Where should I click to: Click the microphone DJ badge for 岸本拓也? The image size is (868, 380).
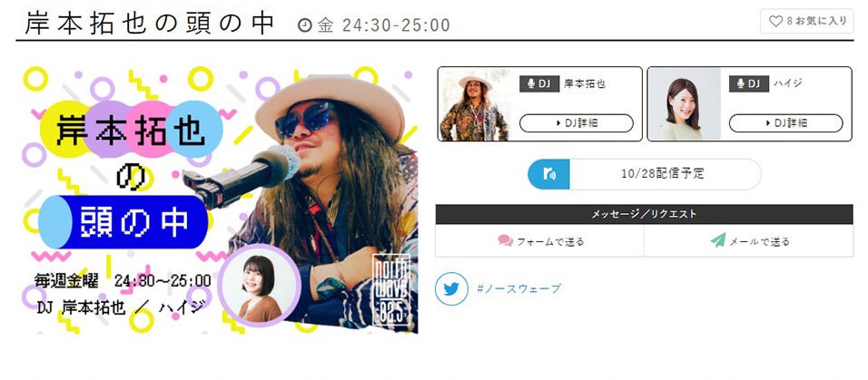point(539,83)
